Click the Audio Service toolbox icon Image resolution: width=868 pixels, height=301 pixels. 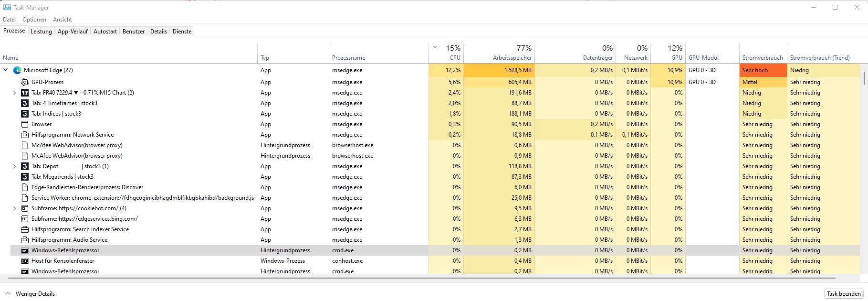[x=25, y=240]
